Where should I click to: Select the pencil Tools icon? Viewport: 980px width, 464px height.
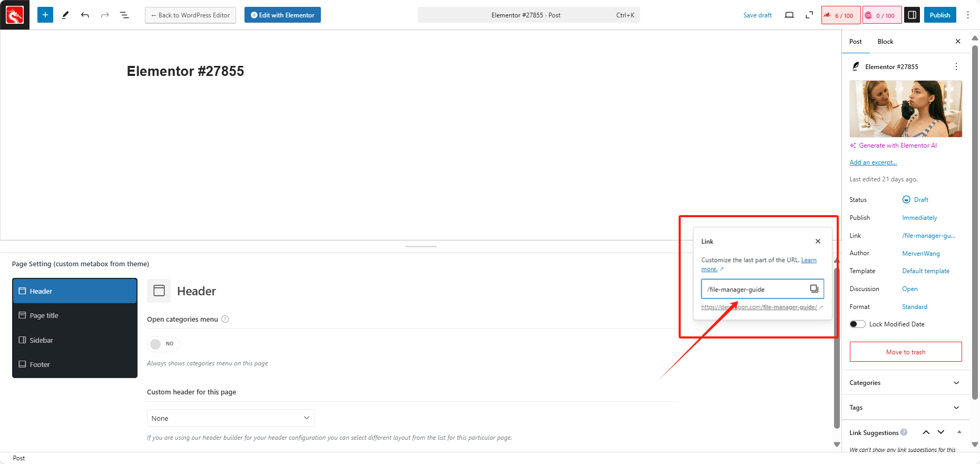pyautogui.click(x=65, y=15)
